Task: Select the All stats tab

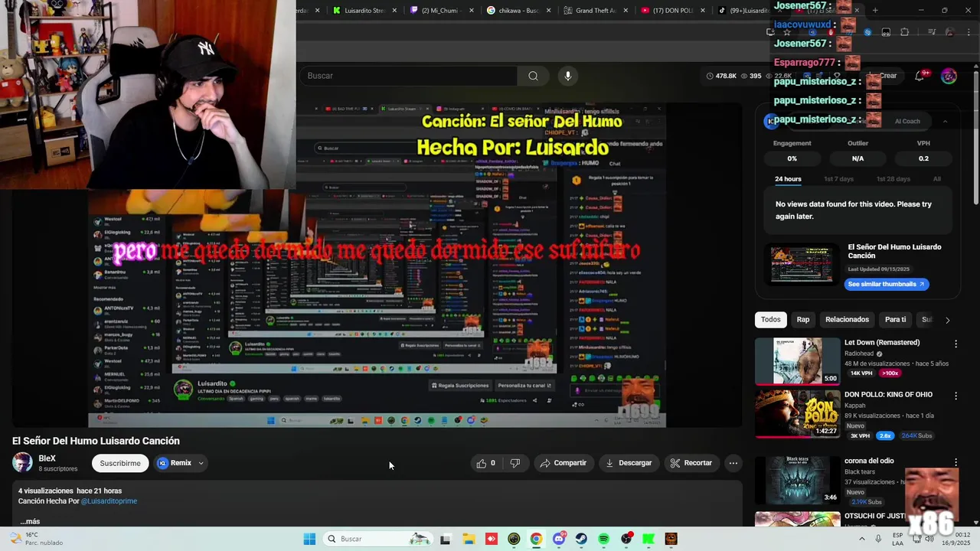Action: coord(937,179)
